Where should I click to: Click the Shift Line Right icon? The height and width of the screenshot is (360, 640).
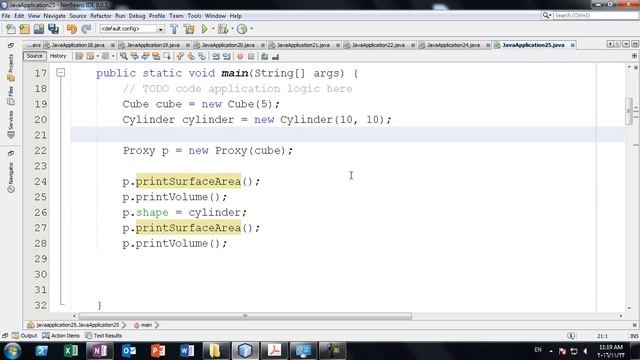(x=227, y=56)
